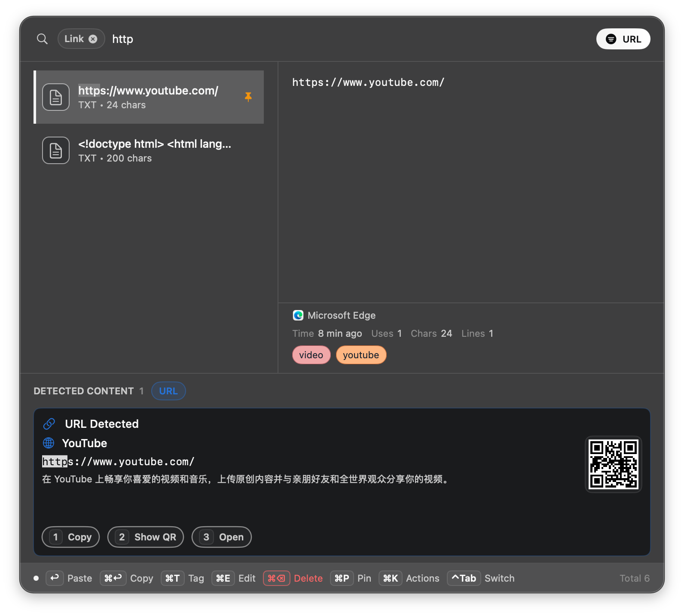Click the Switch label in footer
Image resolution: width=684 pixels, height=616 pixels.
[x=500, y=578]
